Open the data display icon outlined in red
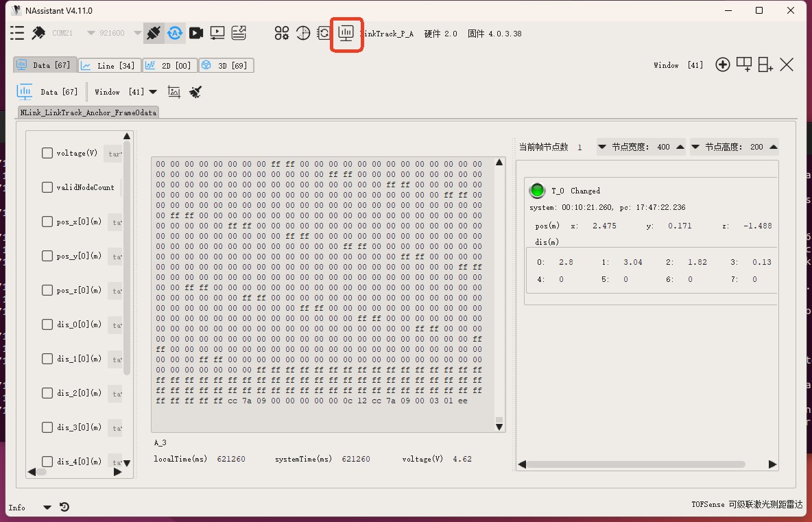The height and width of the screenshot is (522, 812). point(346,33)
